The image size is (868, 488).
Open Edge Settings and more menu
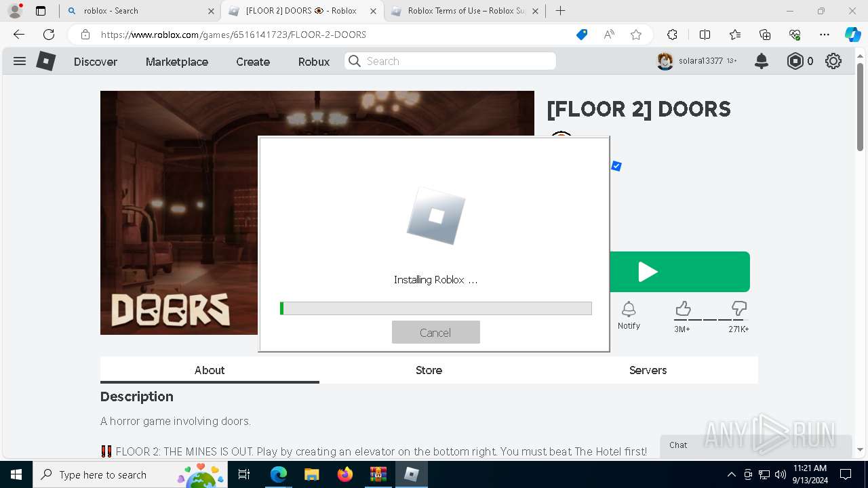[x=825, y=35]
